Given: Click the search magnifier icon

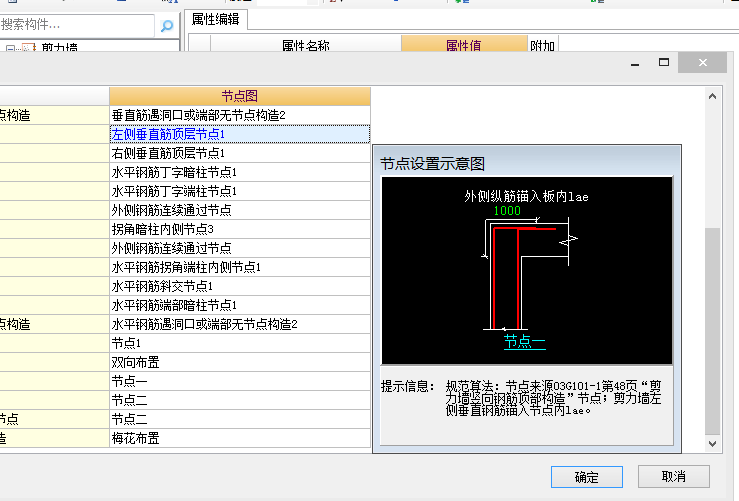Looking at the screenshot, I should [x=167, y=26].
